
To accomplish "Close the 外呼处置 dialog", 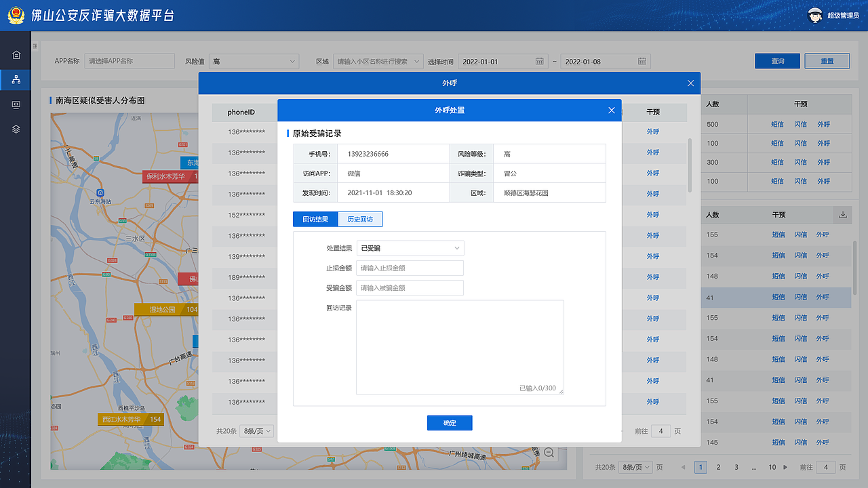I will coord(612,110).
